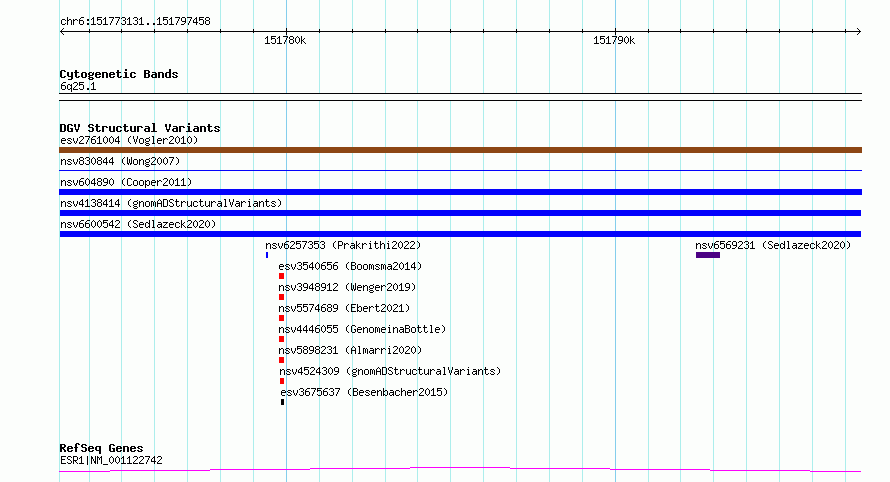Open the esv3675637 (Besenbacher2015) label
Screen dimensions: 890x482
(x=364, y=392)
